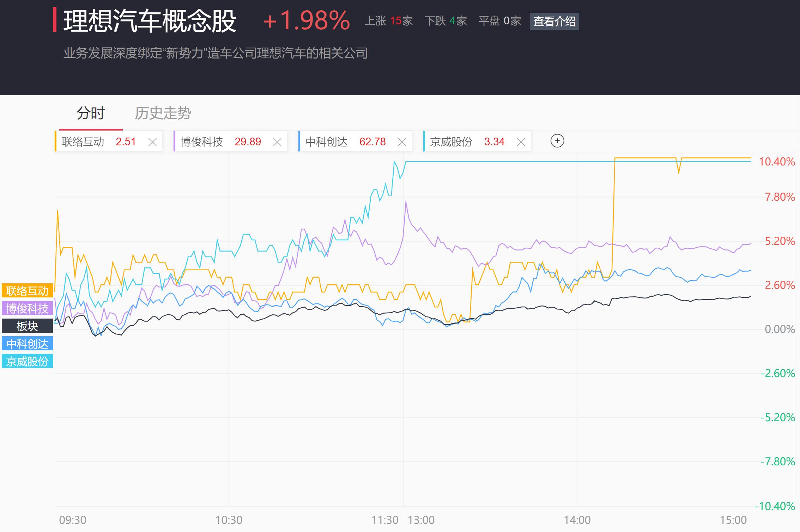Toggle the cyan 京威股份 legend label
The width and height of the screenshot is (800, 532).
[27, 361]
